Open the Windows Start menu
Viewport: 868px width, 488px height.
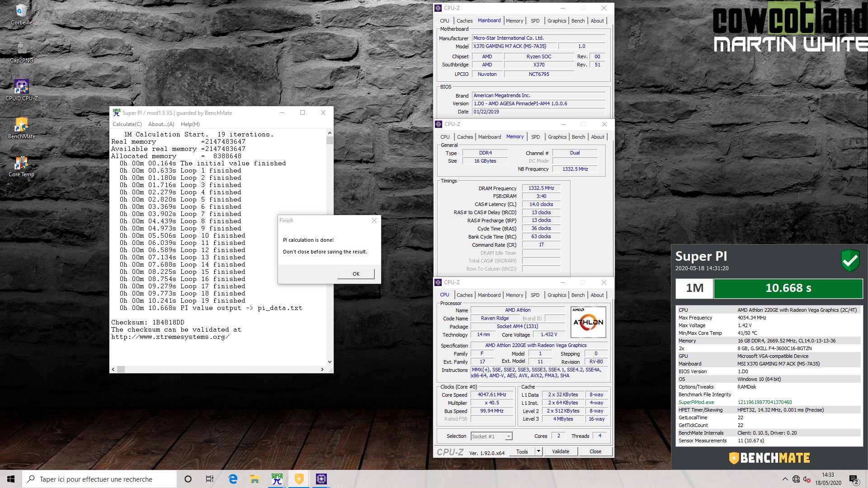click(x=11, y=479)
